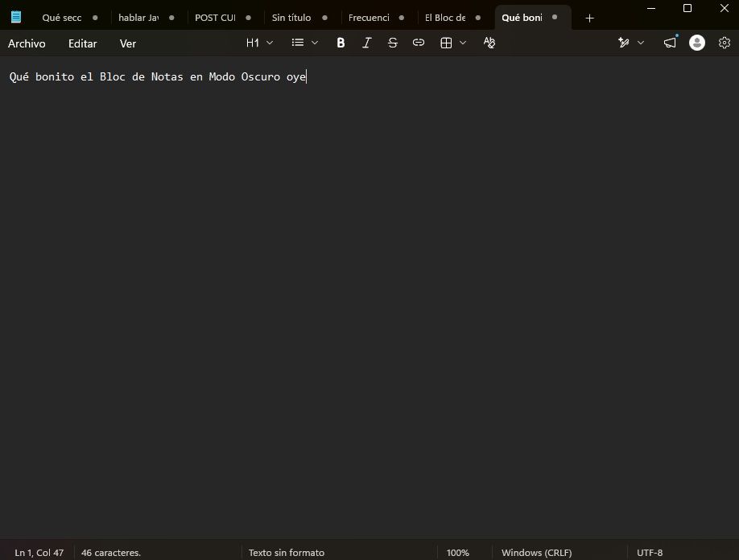Open the H1 heading style dropdown
The height and width of the screenshot is (560, 739).
[x=260, y=43]
